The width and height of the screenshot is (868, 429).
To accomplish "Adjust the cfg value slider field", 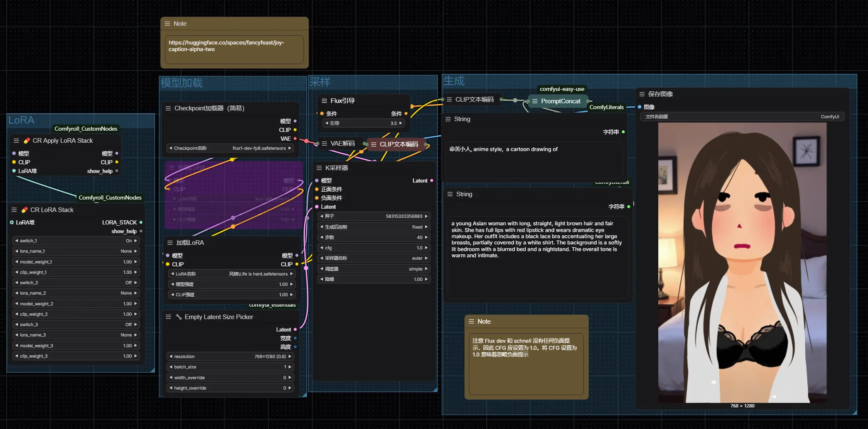I will pyautogui.click(x=373, y=248).
